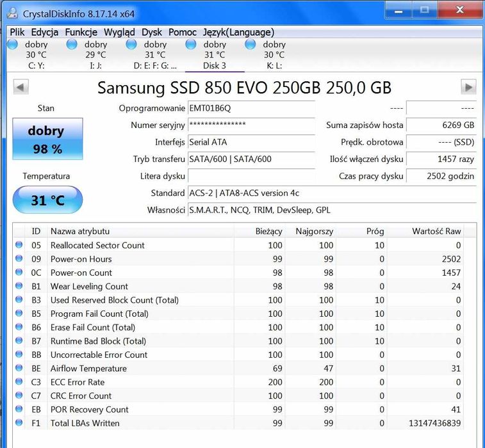
Task: Open the Dysk menu
Action: (152, 32)
